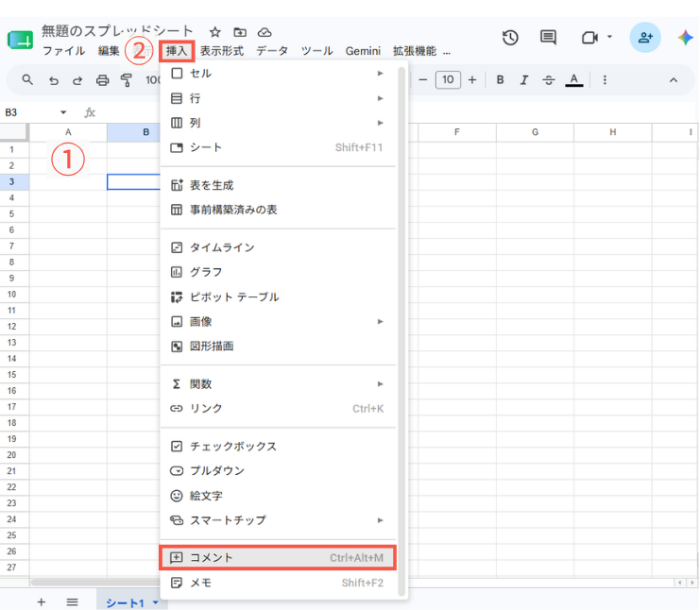Open more toolbar options three dots
Viewport: 700px width, 610px height.
pos(605,80)
